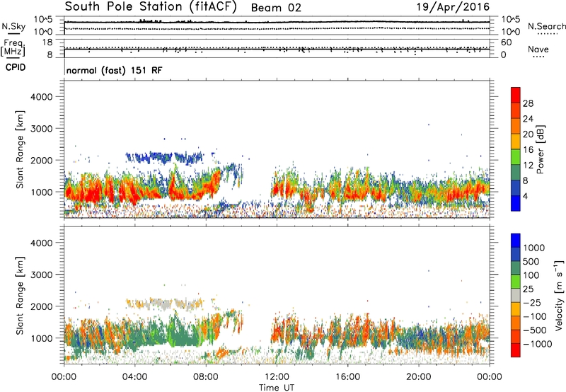Click the '04:00' time axis label
This screenshot has height=392, width=566.
134,377
